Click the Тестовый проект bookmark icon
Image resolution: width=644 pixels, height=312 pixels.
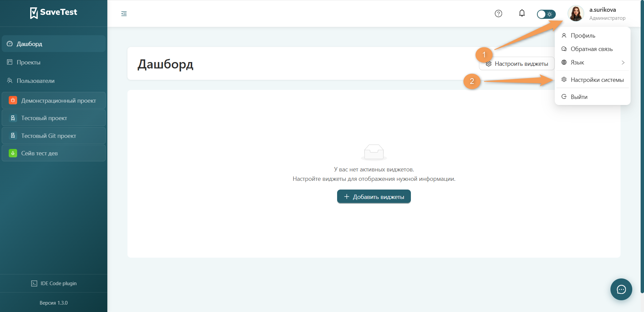click(13, 118)
